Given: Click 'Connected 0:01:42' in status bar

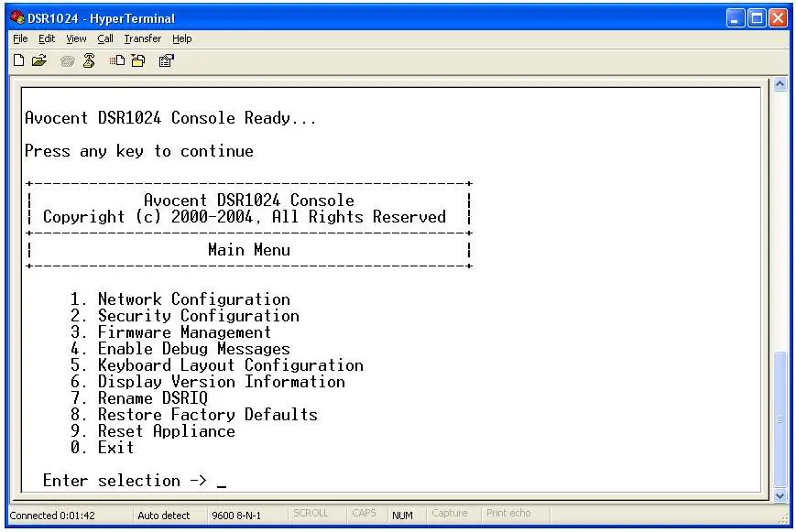Looking at the screenshot, I should (x=52, y=516).
